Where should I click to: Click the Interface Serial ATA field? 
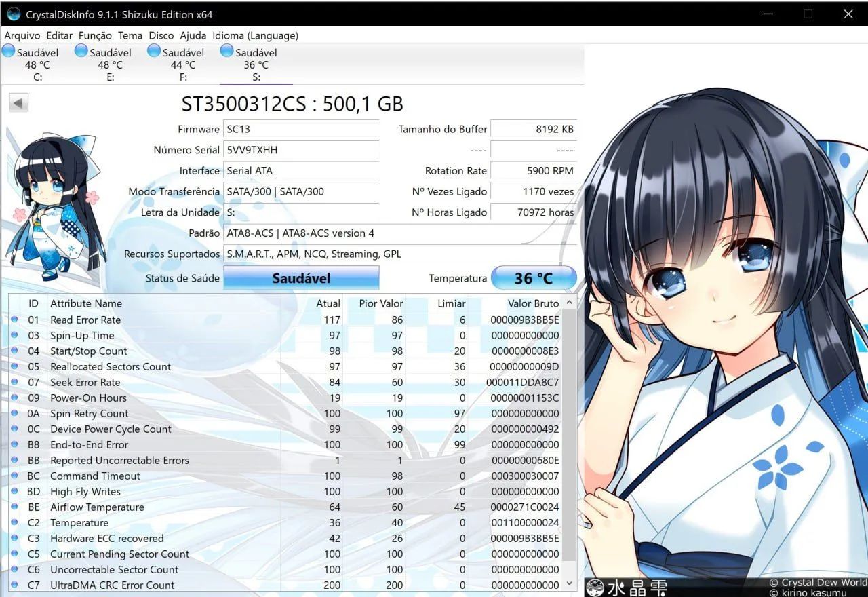click(301, 171)
